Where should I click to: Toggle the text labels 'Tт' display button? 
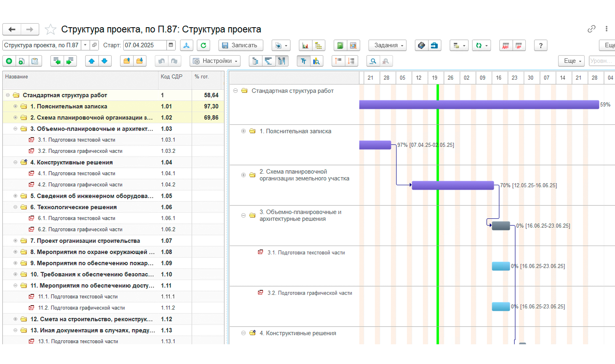click(303, 61)
